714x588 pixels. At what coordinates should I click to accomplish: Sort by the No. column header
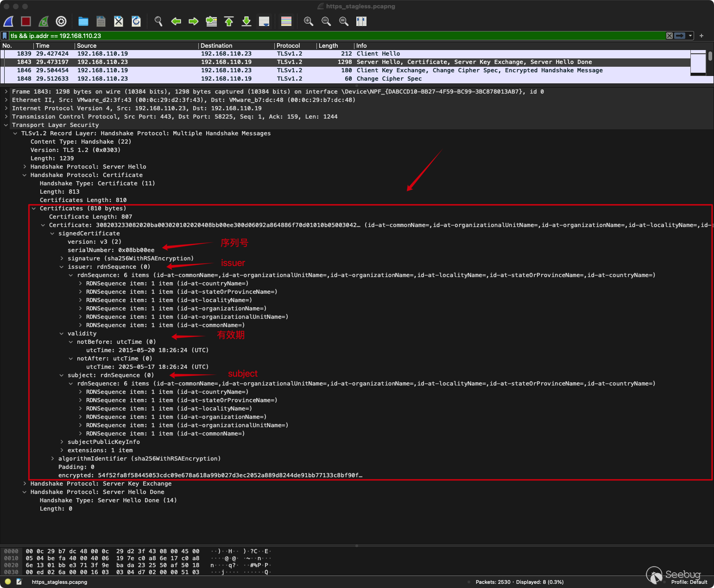click(x=17, y=46)
